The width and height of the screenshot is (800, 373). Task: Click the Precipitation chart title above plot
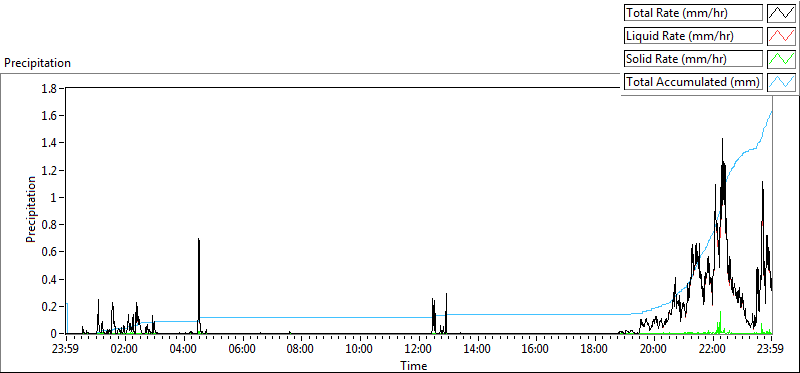(37, 63)
